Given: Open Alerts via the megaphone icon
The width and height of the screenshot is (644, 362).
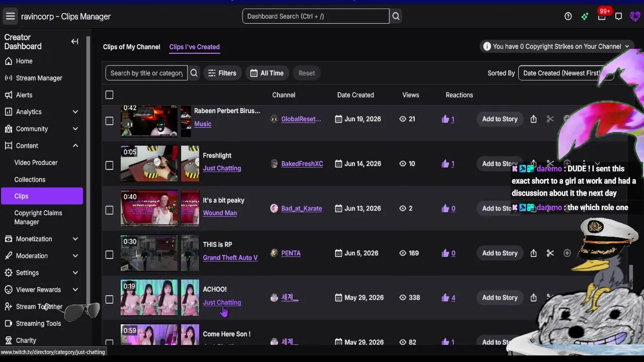Looking at the screenshot, I should click(x=8, y=95).
